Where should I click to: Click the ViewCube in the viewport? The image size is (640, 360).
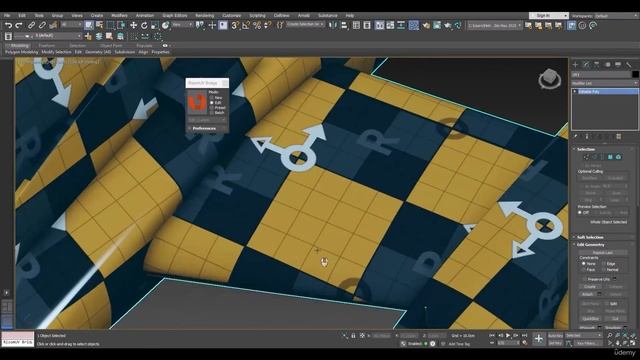point(549,79)
